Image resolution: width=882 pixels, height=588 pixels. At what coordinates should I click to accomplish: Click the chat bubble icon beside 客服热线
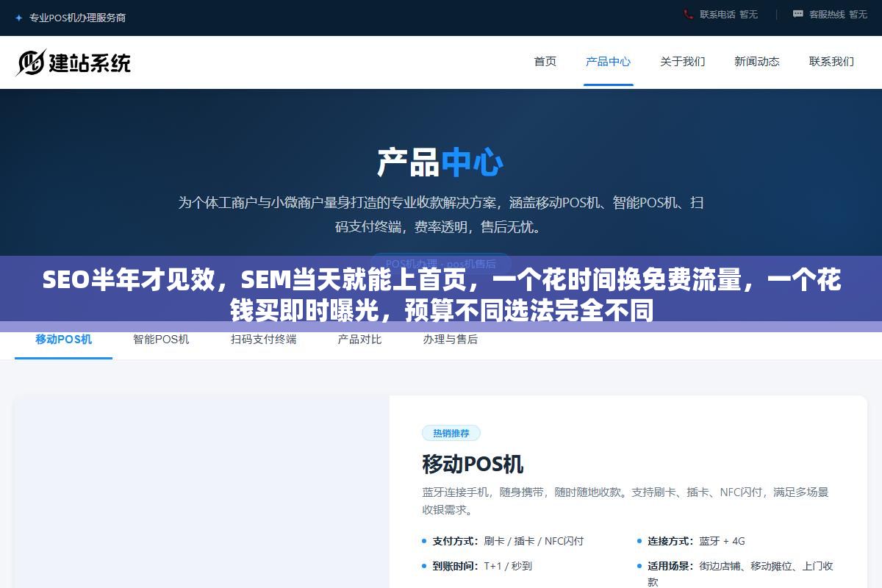click(x=797, y=14)
